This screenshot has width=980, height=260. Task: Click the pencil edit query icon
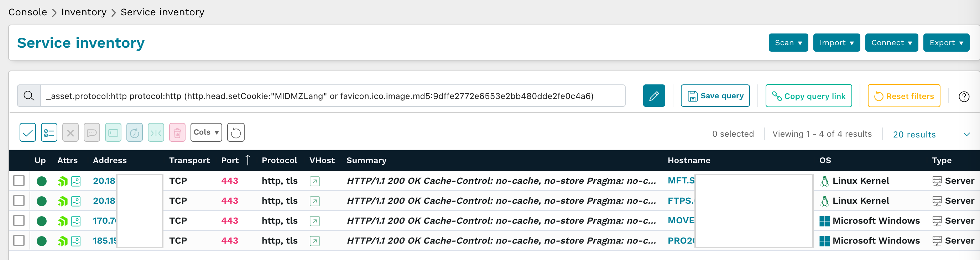(653, 96)
